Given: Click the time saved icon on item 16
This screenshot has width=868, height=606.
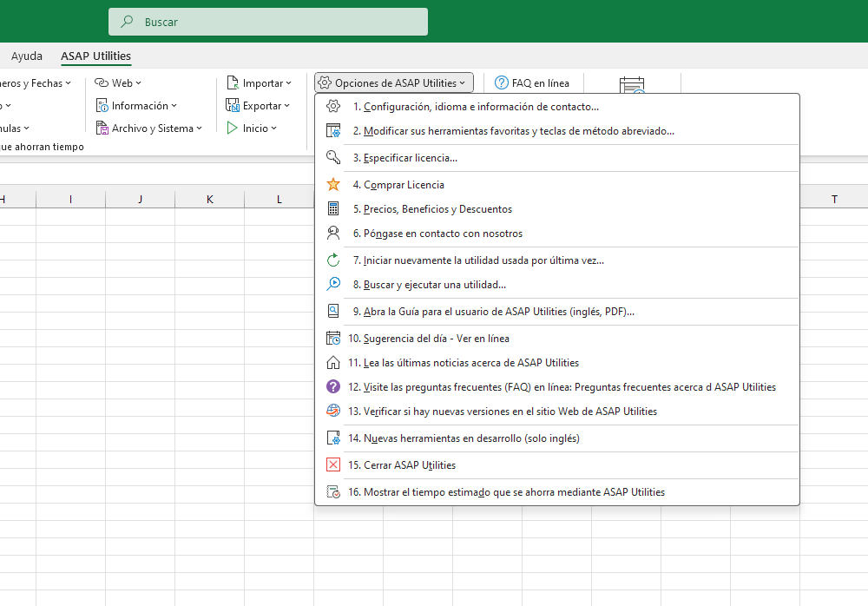Looking at the screenshot, I should coord(333,492).
